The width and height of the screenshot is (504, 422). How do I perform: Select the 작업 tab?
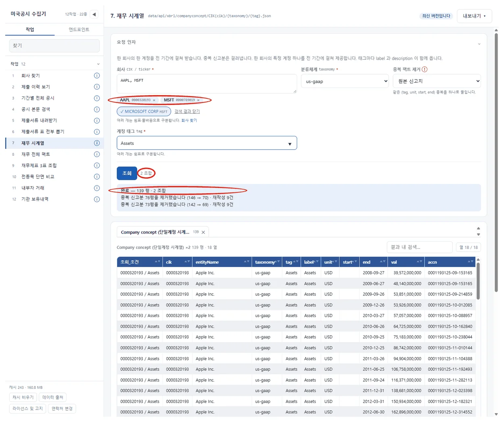click(x=30, y=29)
